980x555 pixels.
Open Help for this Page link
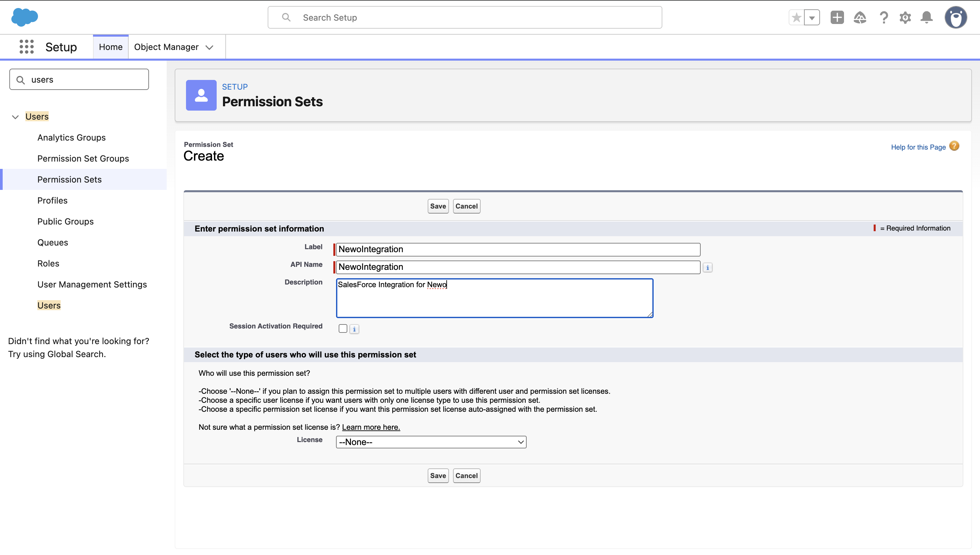918,147
